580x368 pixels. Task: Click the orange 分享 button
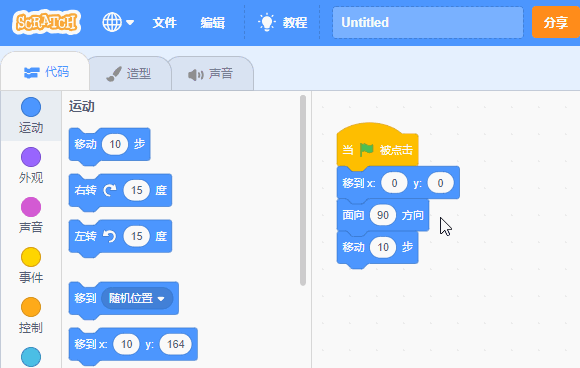(x=556, y=22)
